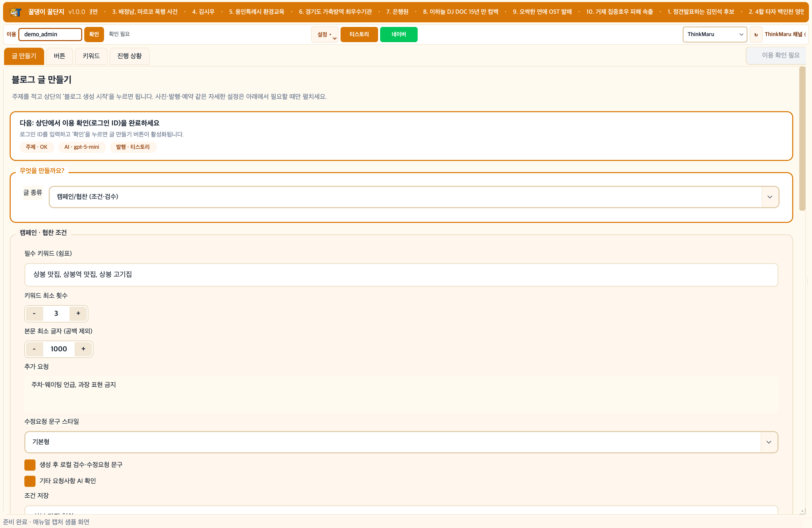Open the 진행 상황 tab

pos(129,56)
